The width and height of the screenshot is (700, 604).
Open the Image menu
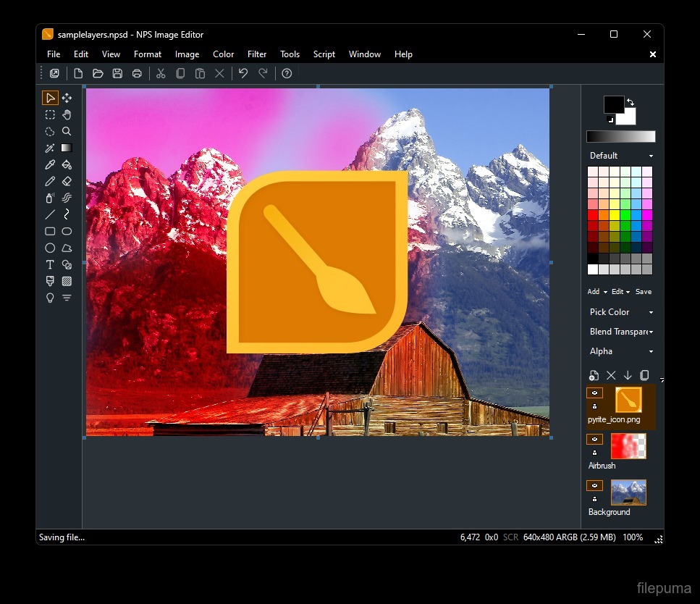click(x=187, y=54)
